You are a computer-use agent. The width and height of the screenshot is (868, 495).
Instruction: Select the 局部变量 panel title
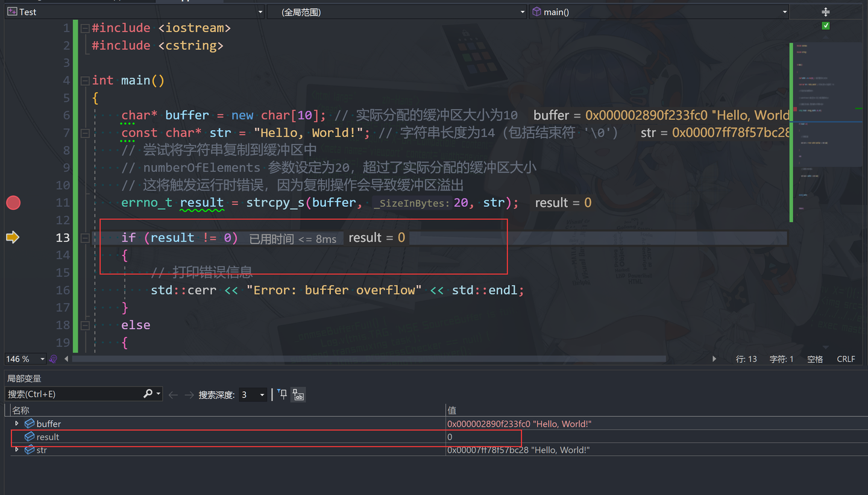(x=23, y=378)
